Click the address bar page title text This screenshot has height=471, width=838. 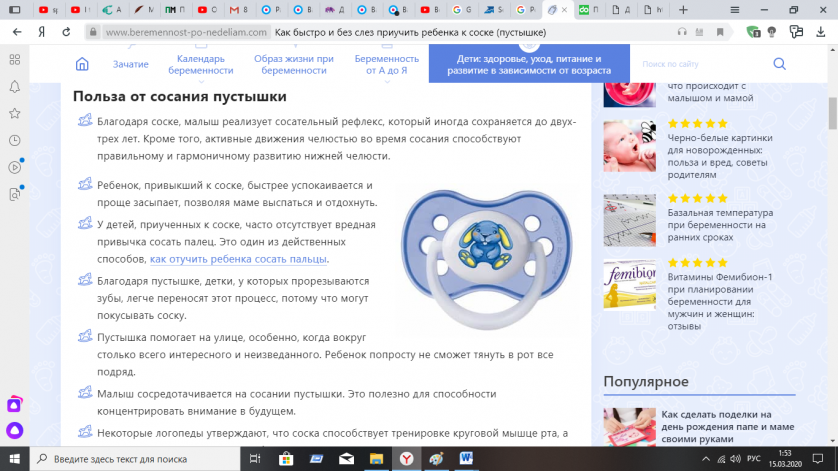coord(410,32)
